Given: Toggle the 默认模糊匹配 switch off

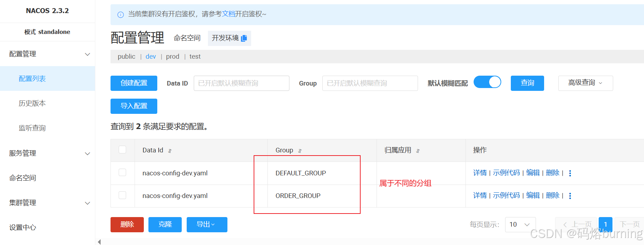Looking at the screenshot, I should (x=487, y=82).
